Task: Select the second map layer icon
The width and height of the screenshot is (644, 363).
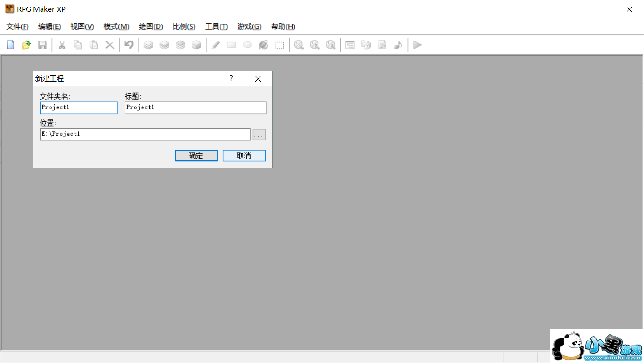Action: (164, 45)
